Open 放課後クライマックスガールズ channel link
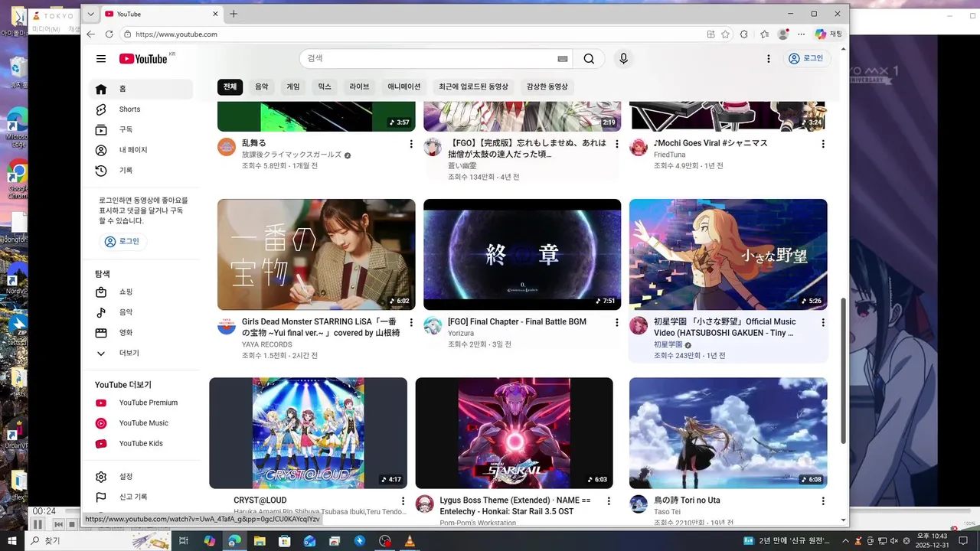Viewport: 980px width, 551px height. [x=292, y=155]
